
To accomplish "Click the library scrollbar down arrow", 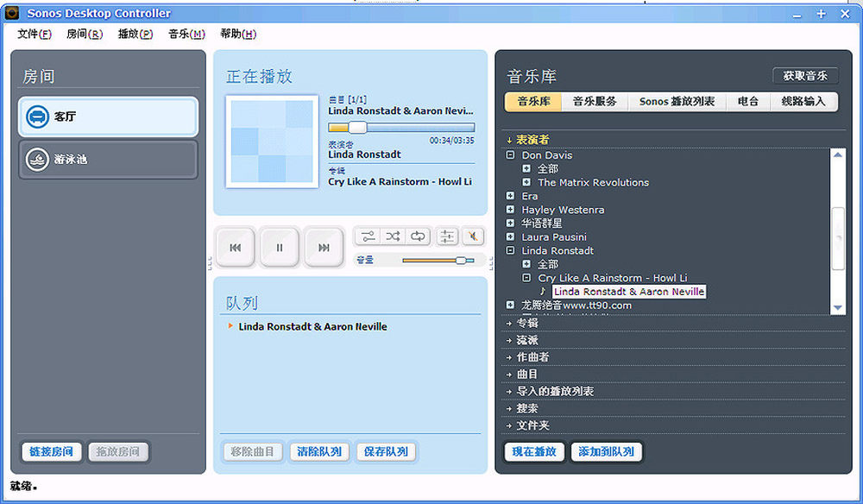I will coord(838,308).
